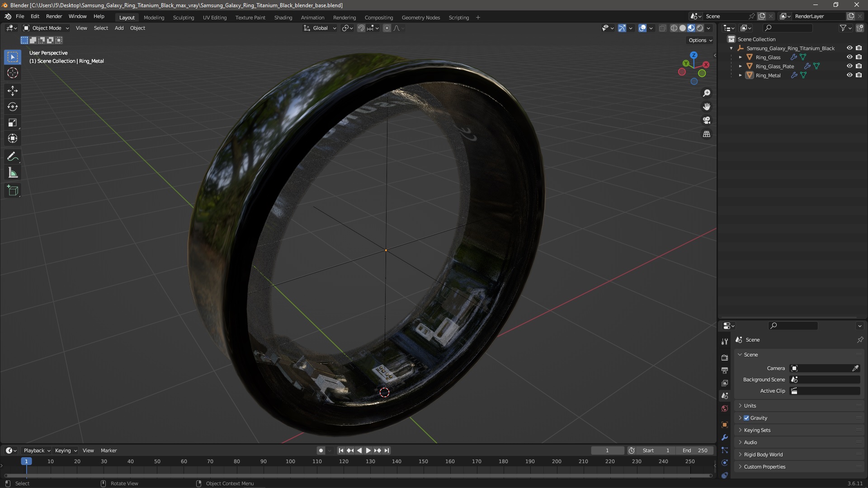
Task: Toggle camera view in viewport
Action: tap(707, 120)
